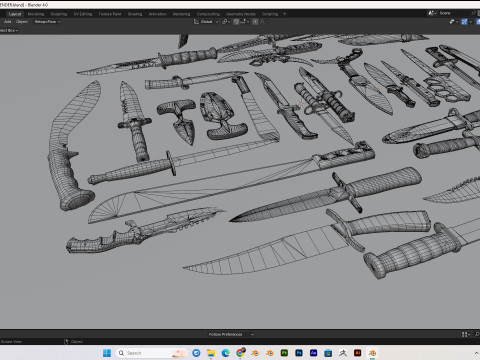This screenshot has height=360, width=480.
Task: Switch to the Geometry Nodes workspace
Action: coord(240,14)
